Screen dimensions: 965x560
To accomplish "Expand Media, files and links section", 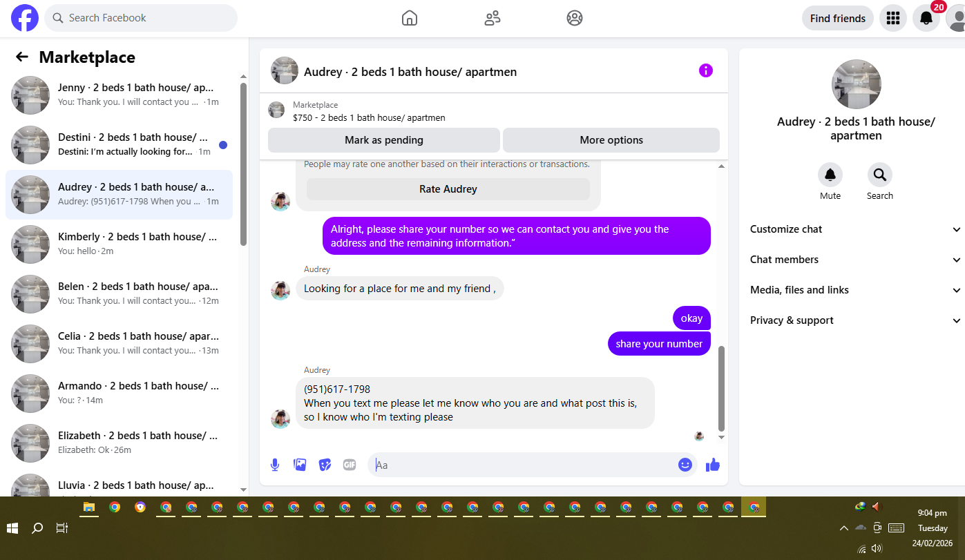I will point(855,290).
